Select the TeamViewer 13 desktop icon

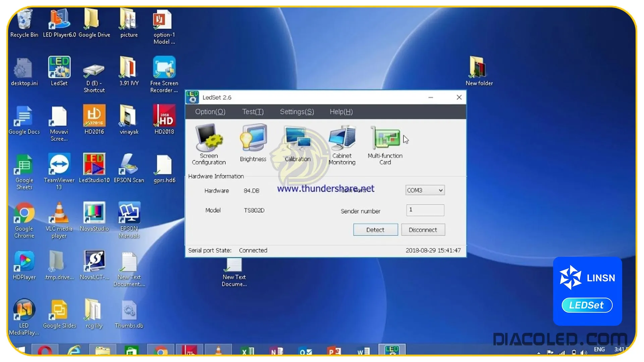pyautogui.click(x=59, y=172)
